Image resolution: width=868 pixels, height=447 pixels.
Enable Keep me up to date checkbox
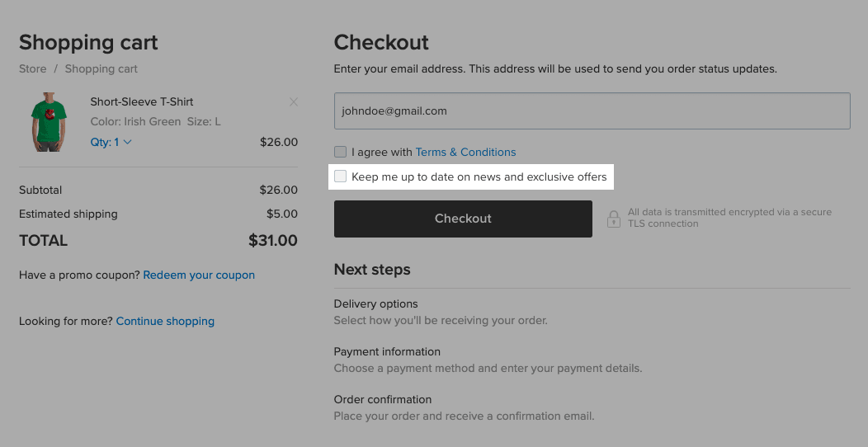click(341, 176)
